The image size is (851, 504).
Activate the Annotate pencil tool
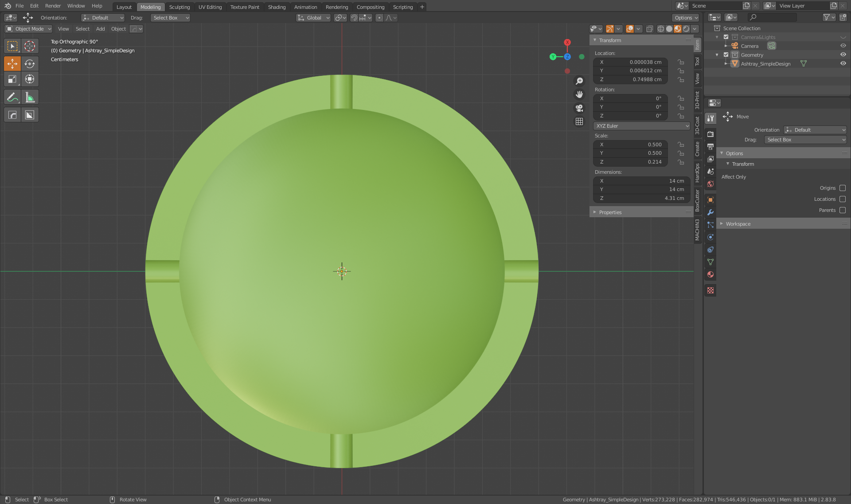point(12,97)
